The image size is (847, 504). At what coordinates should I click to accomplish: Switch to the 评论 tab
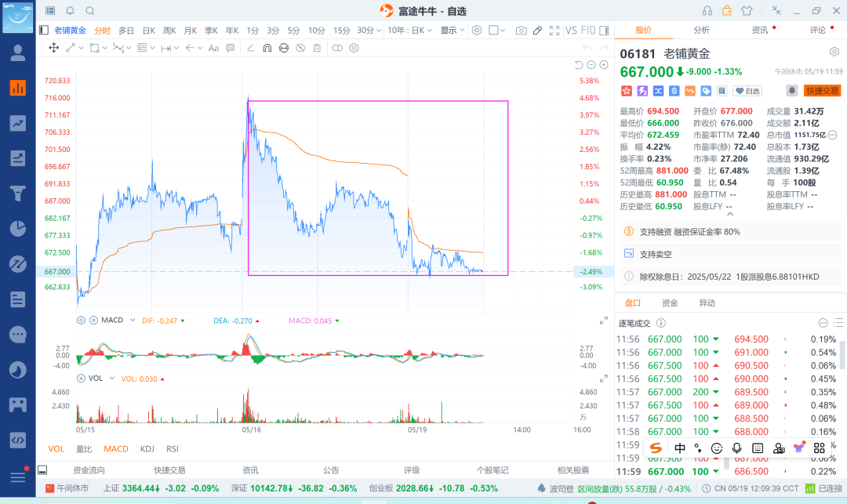pyautogui.click(x=818, y=31)
